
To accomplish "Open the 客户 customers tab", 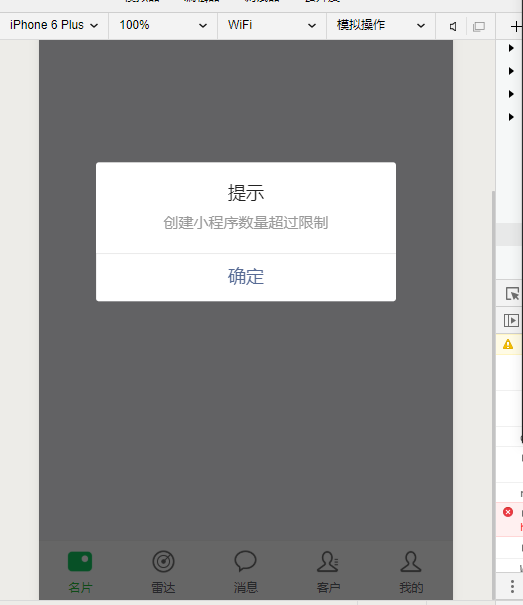I will click(x=328, y=572).
